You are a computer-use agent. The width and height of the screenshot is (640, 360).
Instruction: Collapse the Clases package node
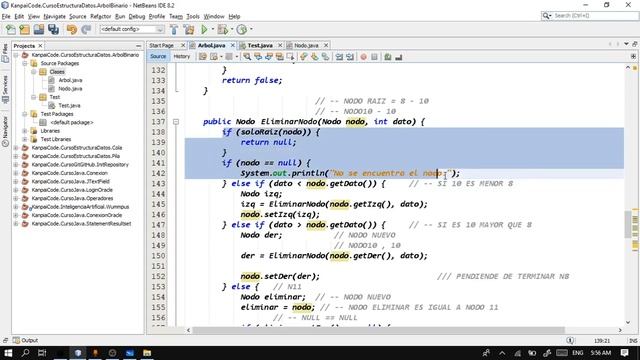click(34, 72)
